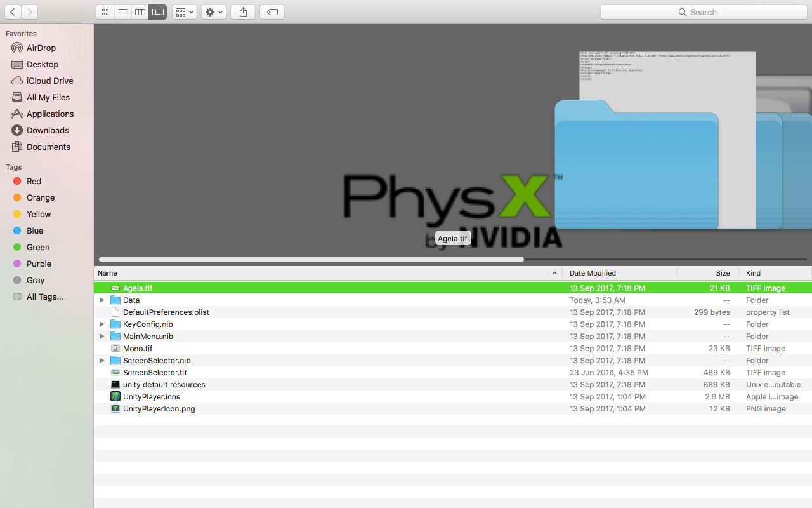
Task: Select All My Files in the sidebar
Action: 48,97
